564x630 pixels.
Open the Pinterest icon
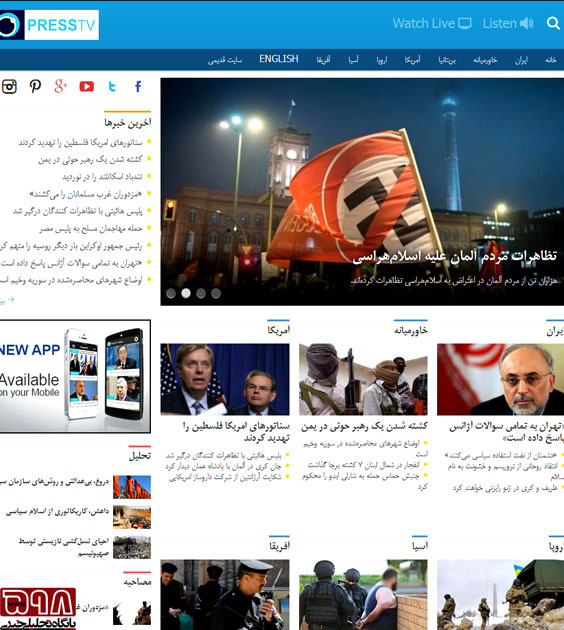tap(35, 86)
